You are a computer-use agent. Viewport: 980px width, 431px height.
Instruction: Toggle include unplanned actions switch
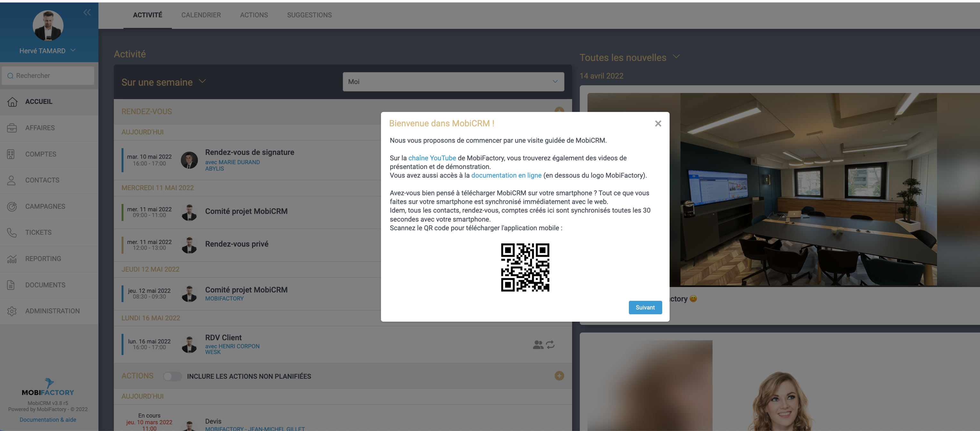click(172, 376)
